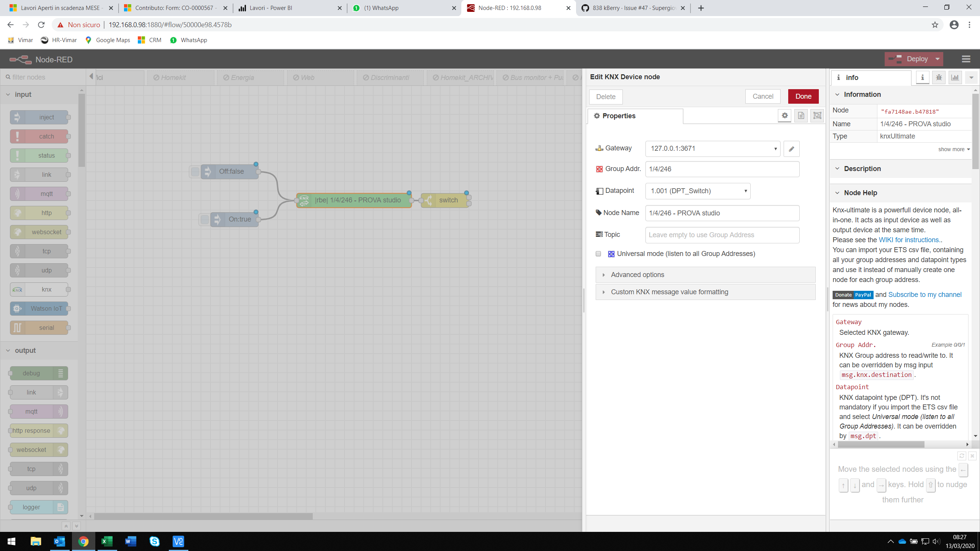Open the debug messages sidebar tab
The image size is (980, 551).
pos(939,78)
